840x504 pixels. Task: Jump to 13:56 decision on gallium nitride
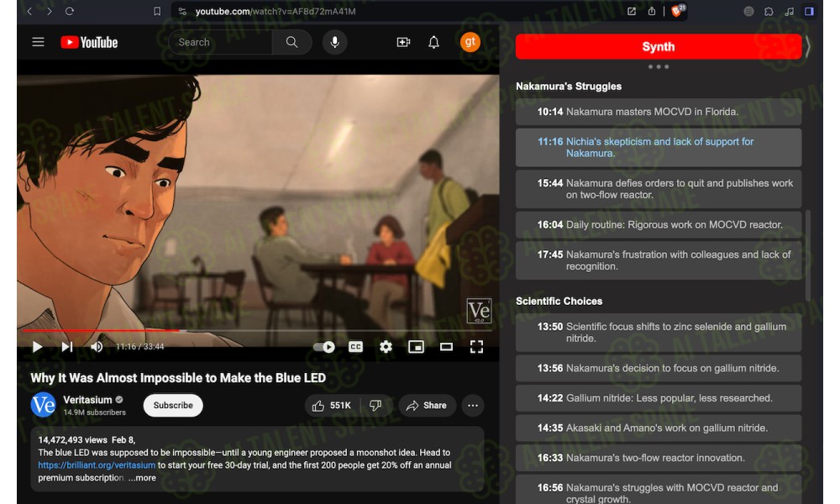click(659, 369)
